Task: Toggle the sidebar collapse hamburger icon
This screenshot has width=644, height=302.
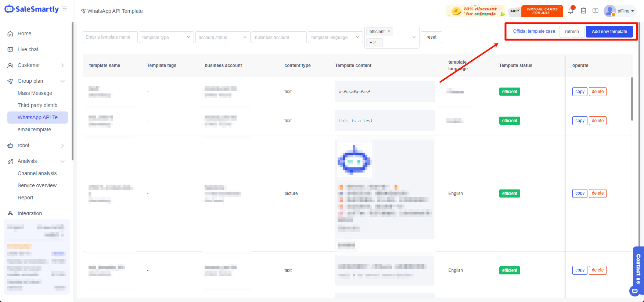Action: pos(64,9)
